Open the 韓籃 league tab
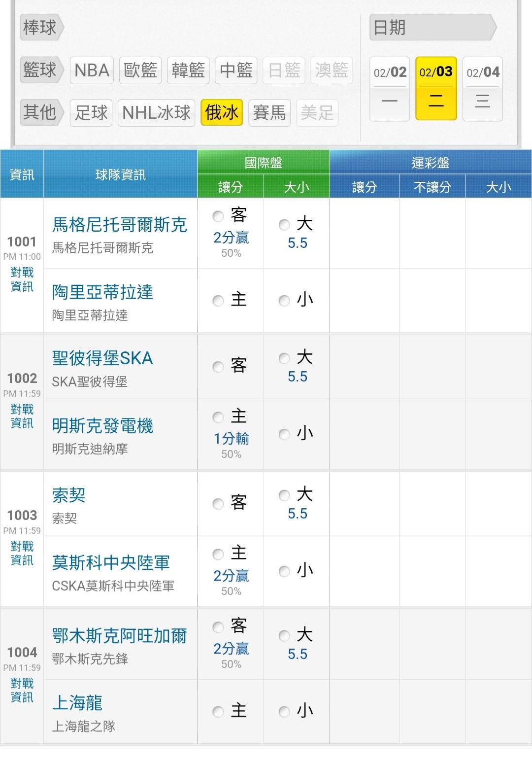 pyautogui.click(x=188, y=70)
